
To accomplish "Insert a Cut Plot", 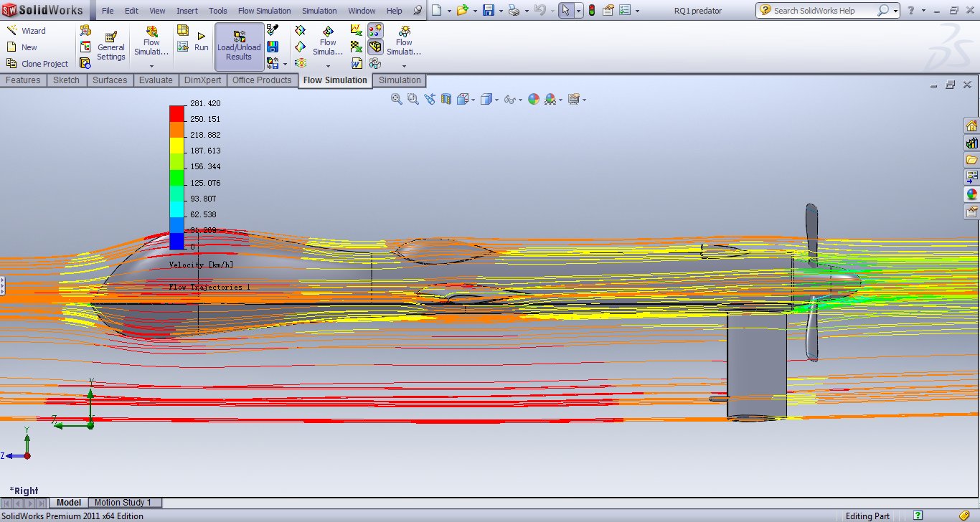I will coord(301,30).
